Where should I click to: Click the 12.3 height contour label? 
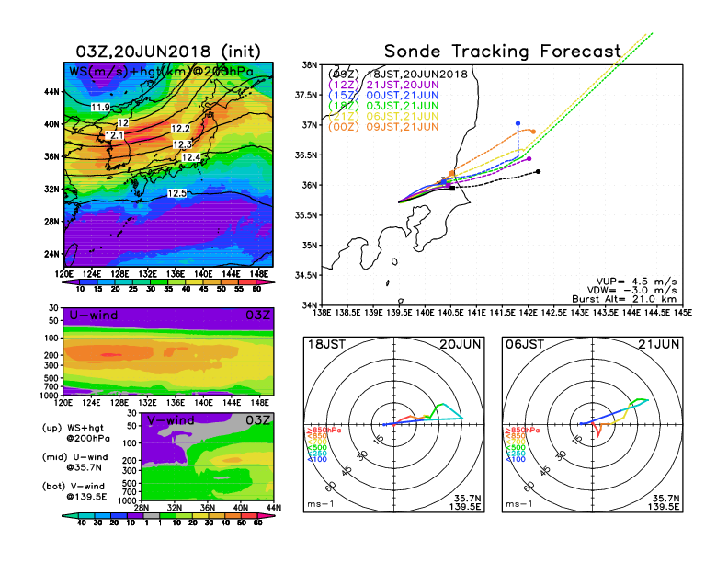click(x=182, y=144)
